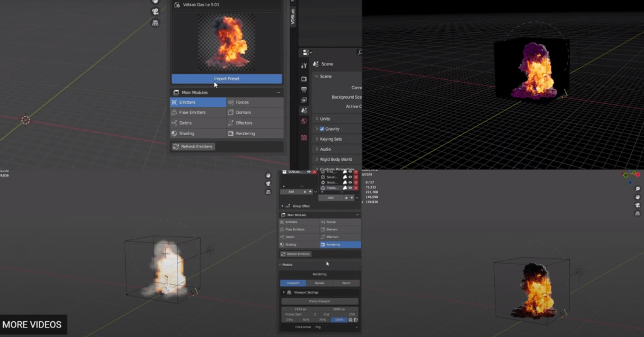The image size is (644, 337).
Task: Select 50% resolution scale
Action: [306, 320]
